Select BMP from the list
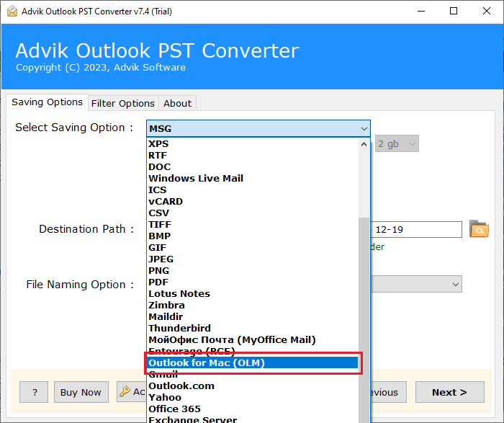 (x=253, y=236)
